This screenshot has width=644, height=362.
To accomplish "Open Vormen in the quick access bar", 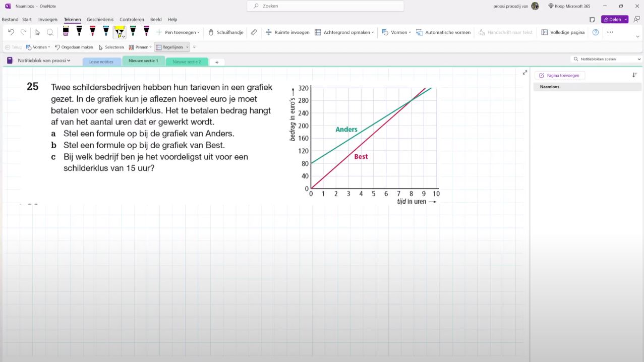I will tap(38, 47).
